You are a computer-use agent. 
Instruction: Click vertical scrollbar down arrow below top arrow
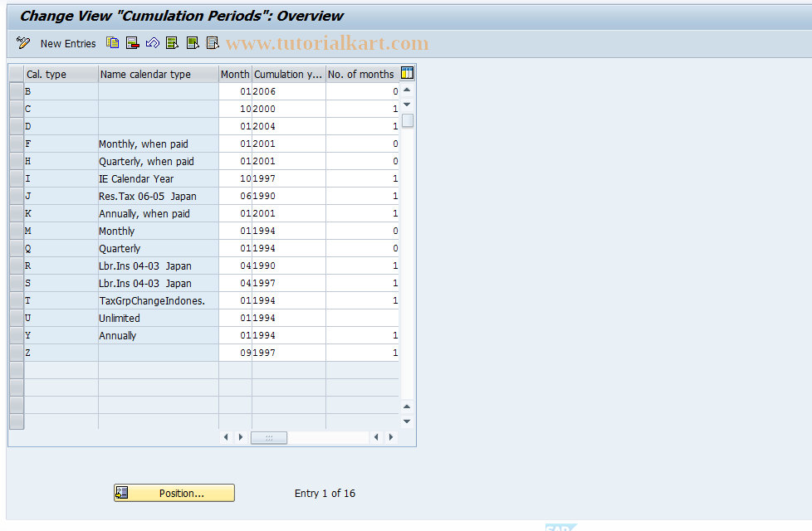tap(407, 105)
